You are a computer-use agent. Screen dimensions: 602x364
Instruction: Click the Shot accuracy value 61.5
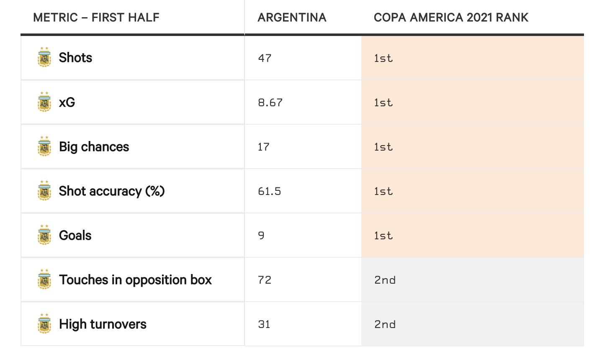[x=269, y=191]
